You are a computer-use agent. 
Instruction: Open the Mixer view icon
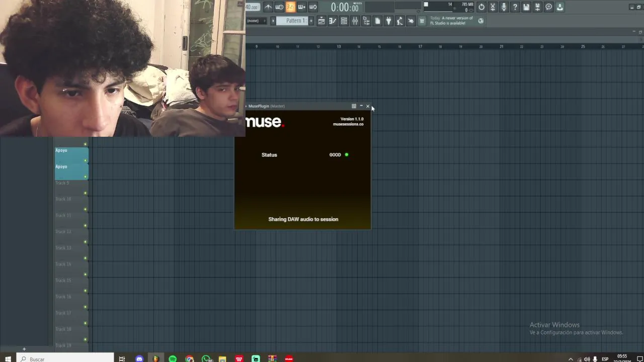pos(355,21)
